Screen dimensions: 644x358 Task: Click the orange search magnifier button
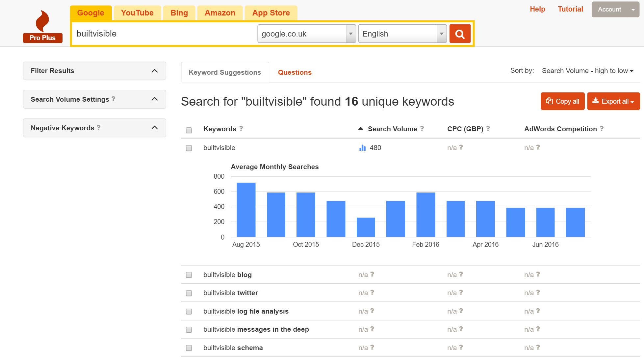tap(460, 34)
